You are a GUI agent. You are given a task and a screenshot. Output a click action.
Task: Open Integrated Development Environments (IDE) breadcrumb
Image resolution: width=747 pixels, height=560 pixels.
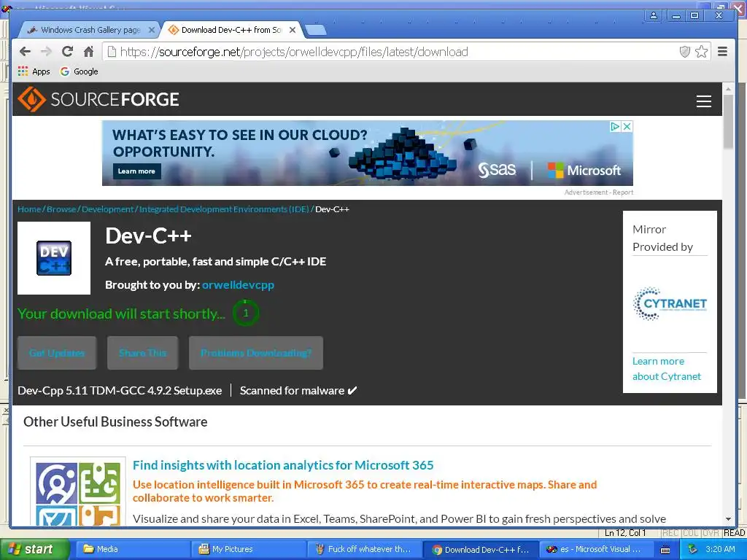point(224,209)
